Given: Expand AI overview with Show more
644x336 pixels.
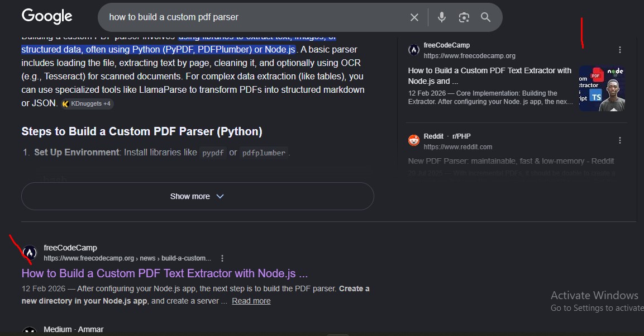Looking at the screenshot, I should pyautogui.click(x=198, y=196).
